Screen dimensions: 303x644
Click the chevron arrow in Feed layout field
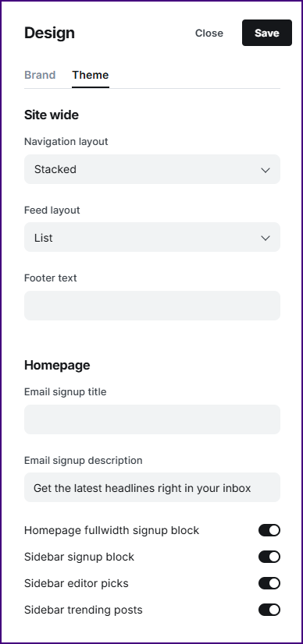266,238
